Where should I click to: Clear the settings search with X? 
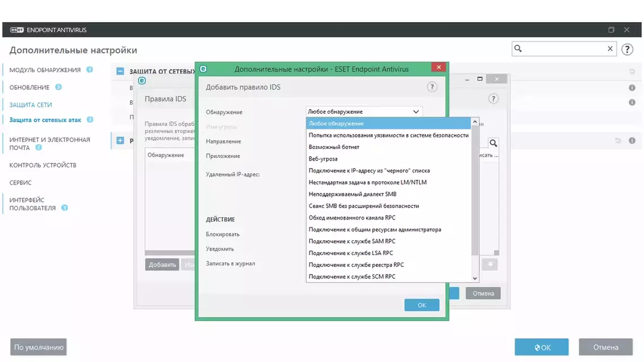point(610,49)
